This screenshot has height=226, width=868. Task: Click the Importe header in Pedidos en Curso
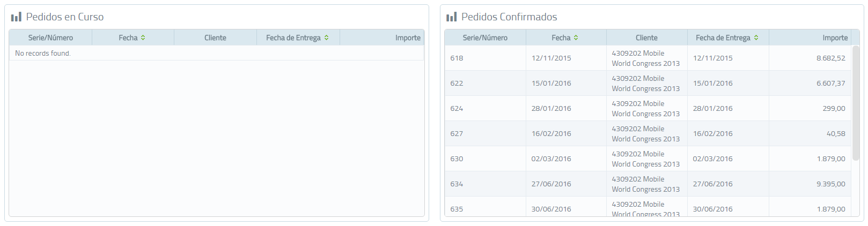click(382, 37)
